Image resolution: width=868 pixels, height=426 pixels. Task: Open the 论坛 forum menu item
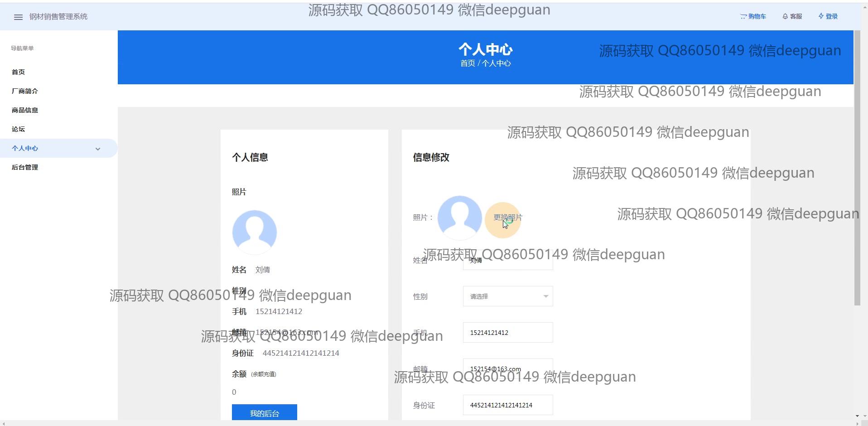pyautogui.click(x=19, y=129)
